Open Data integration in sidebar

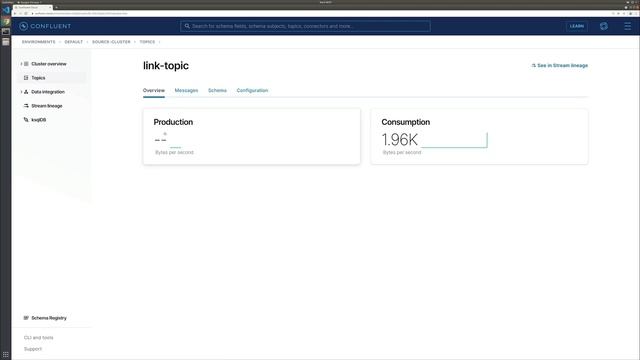(48, 92)
